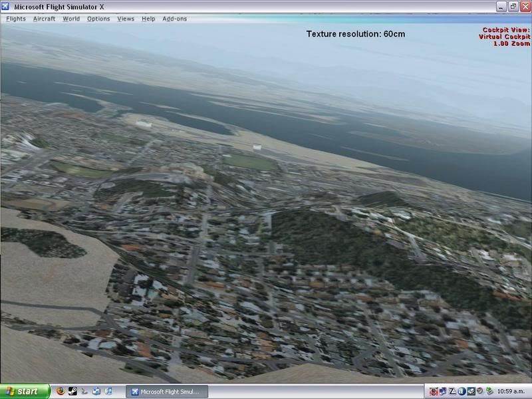
Task: Open the Views menu
Action: (125, 19)
